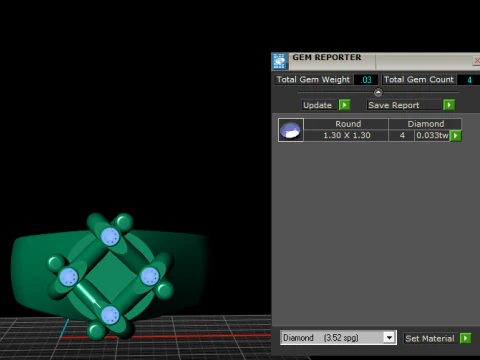
Task: Click the Total Gem Weight value .03
Action: tap(366, 80)
